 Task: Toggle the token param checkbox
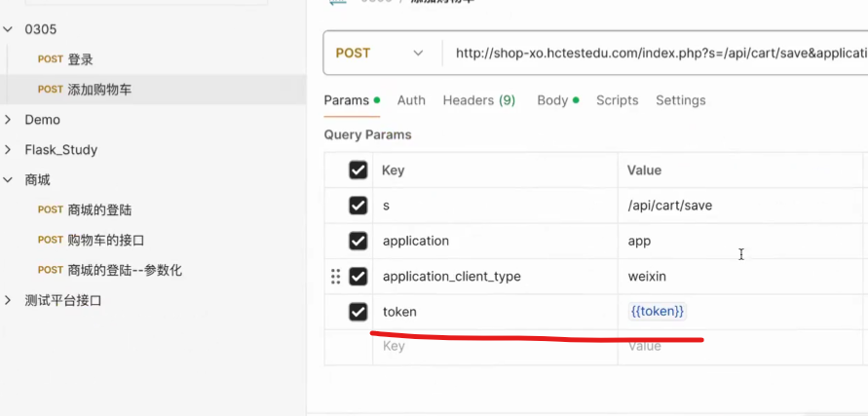[x=359, y=312]
